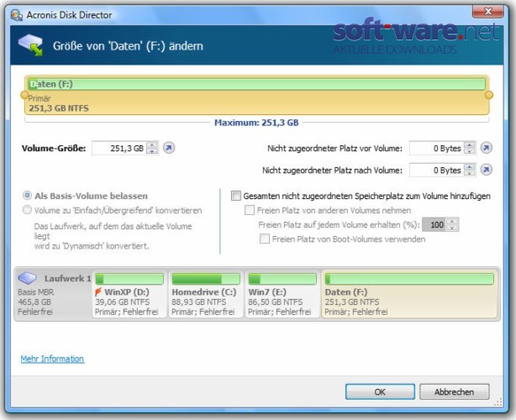The image size is (516, 420).
Task: Click the 'Platz nach Volume' 0 Bytes field
Action: tap(437, 170)
